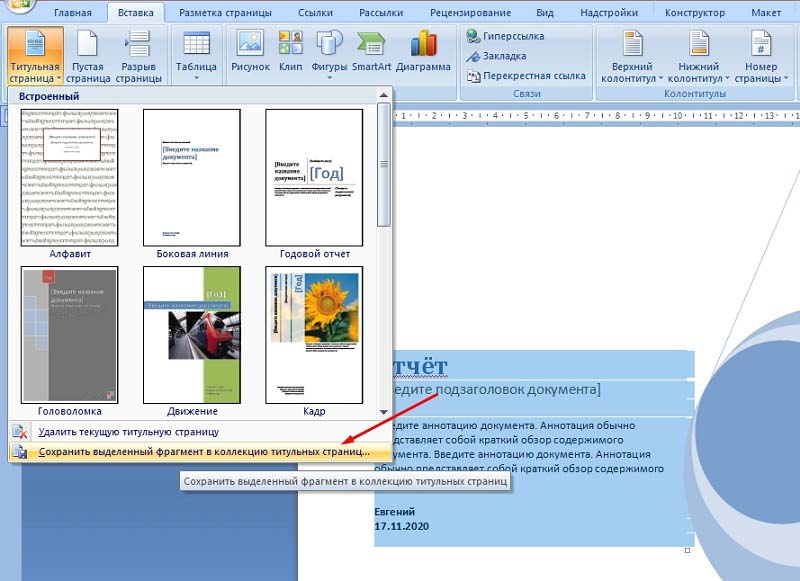This screenshot has height=581, width=800.
Task: Click the annotation placeholder text
Action: coord(519,447)
